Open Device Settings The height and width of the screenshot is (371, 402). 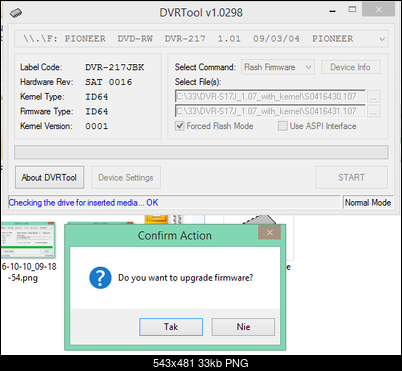point(126,177)
